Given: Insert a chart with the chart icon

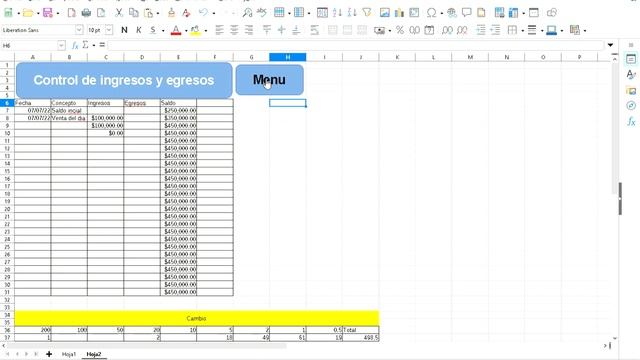Looking at the screenshot, I should point(399,13).
